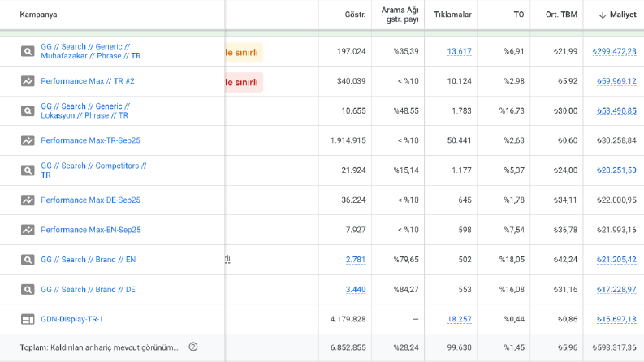Click clicks value 13.617
The height and width of the screenshot is (362, 644).
click(459, 51)
